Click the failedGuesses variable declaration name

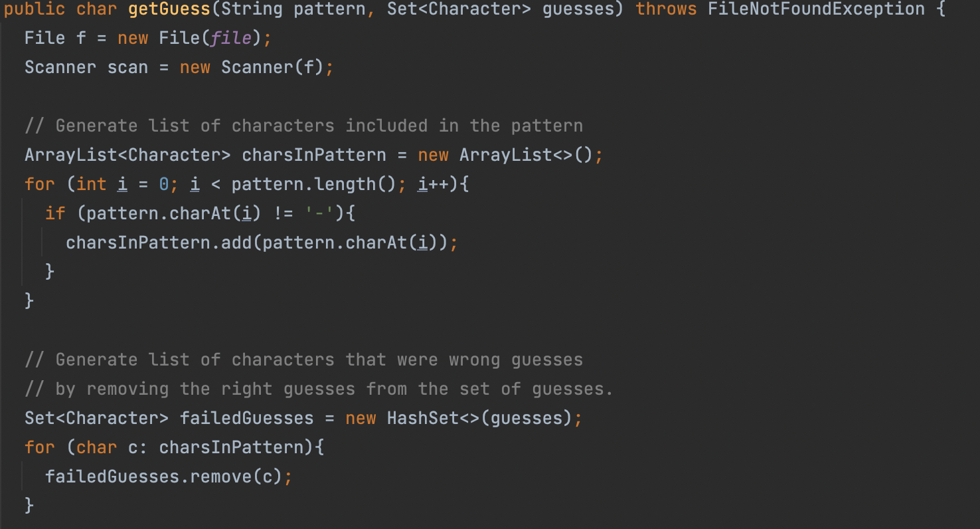click(x=246, y=418)
